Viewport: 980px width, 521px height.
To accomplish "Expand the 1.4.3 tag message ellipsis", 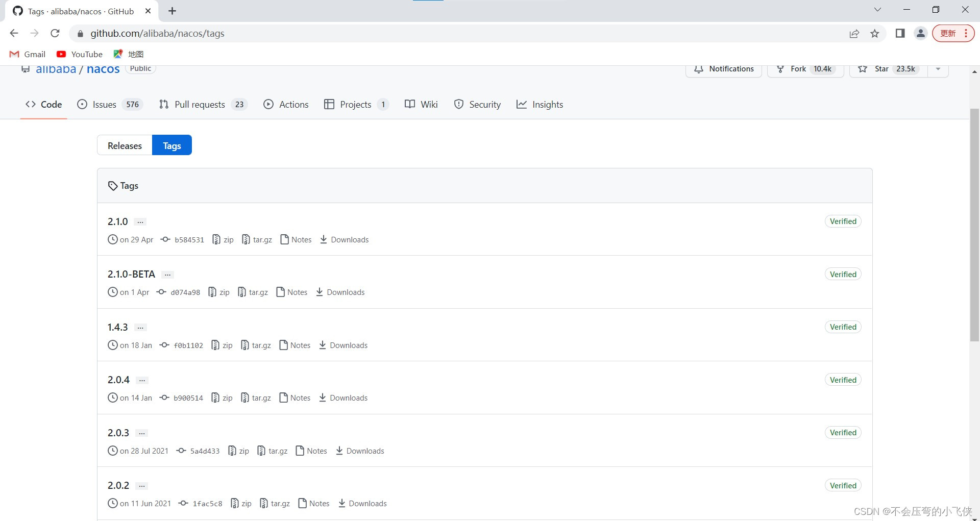I will 140,328.
